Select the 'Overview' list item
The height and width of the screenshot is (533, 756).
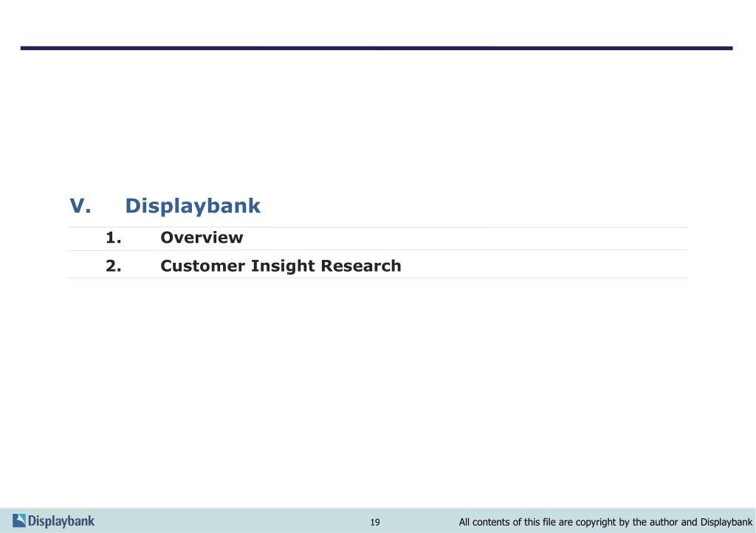202,238
